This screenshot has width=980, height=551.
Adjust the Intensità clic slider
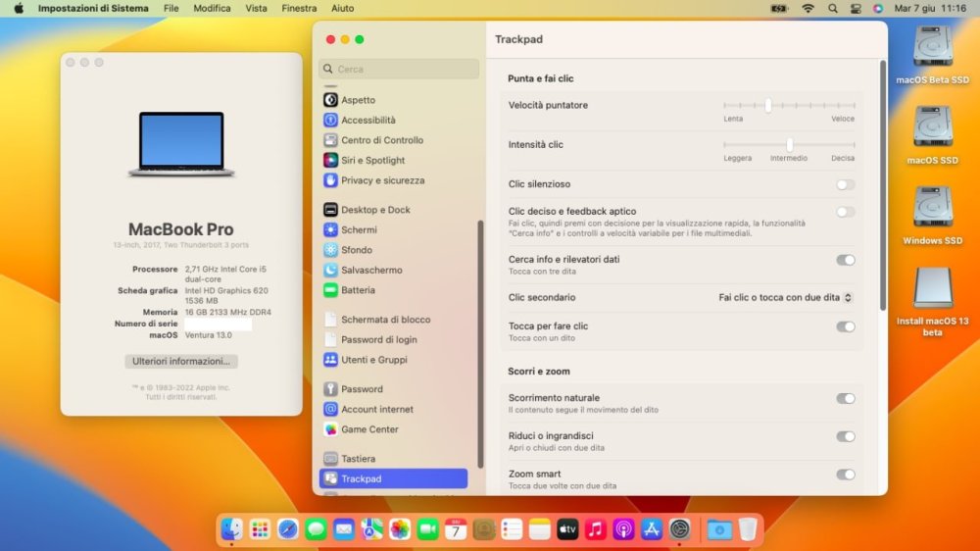point(789,144)
